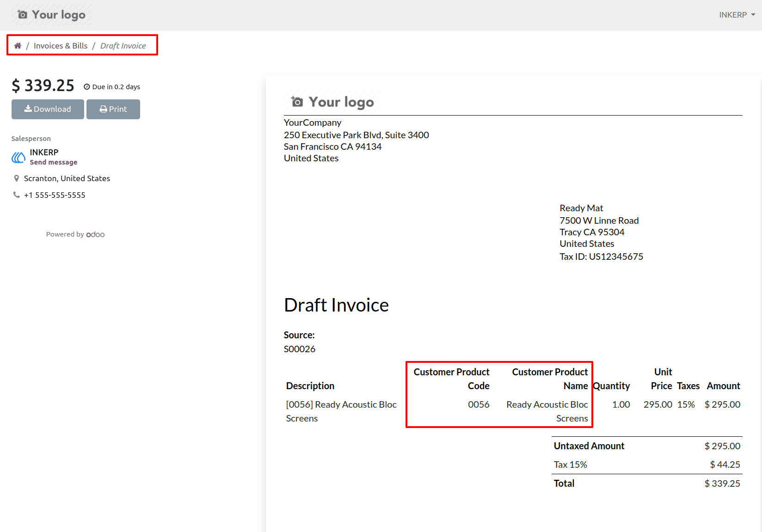
Task: Open the Odoo powered-by logo link
Action: [95, 235]
